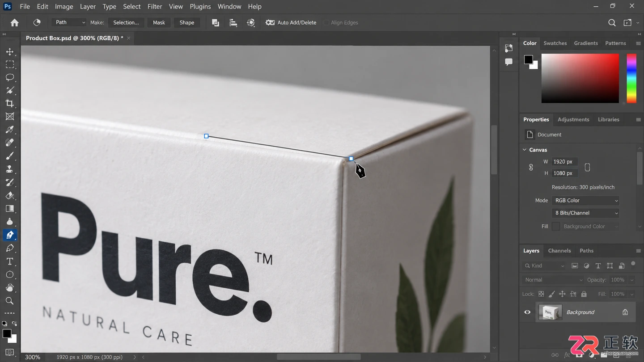This screenshot has width=644, height=362.
Task: Open the Filter menu
Action: click(x=155, y=6)
